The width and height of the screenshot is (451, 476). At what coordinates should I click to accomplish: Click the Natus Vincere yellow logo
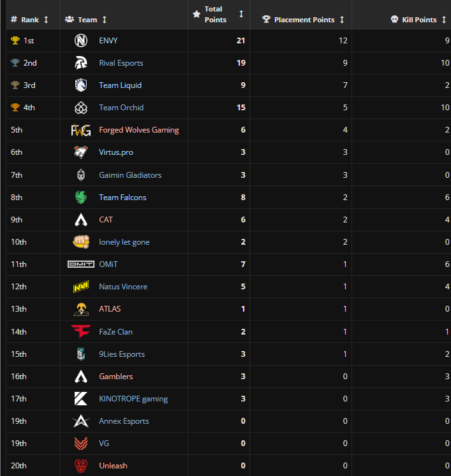click(x=81, y=287)
